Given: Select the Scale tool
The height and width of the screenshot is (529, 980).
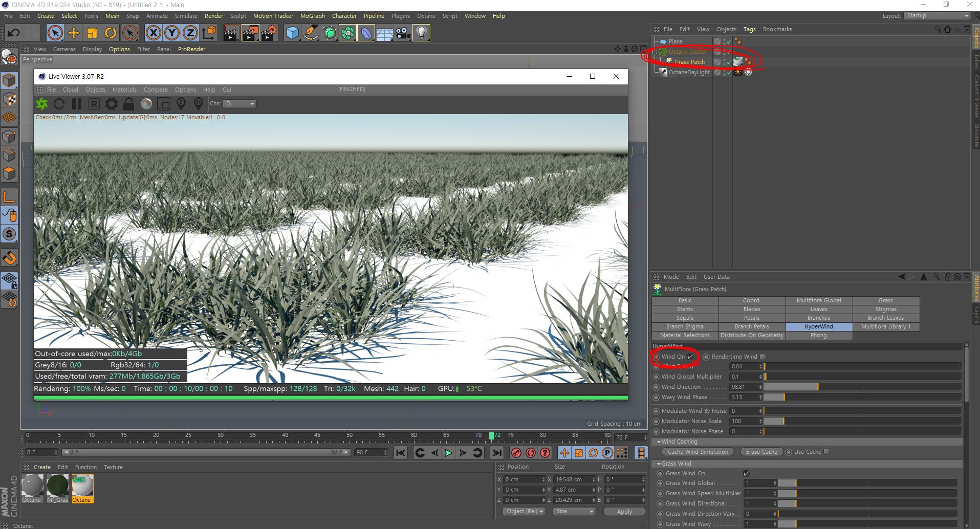Looking at the screenshot, I should pyautogui.click(x=92, y=33).
